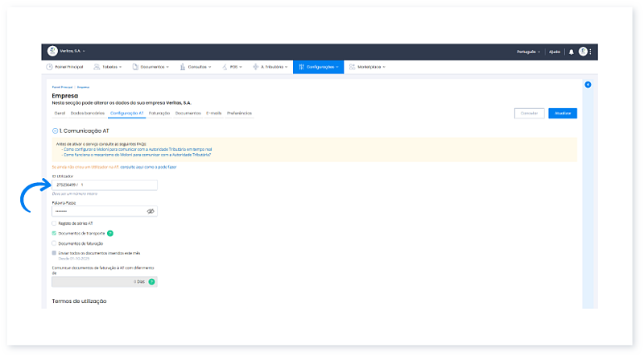The image size is (644, 357).
Task: Uncheck Documentos de transporte checkbox
Action: pos(54,233)
